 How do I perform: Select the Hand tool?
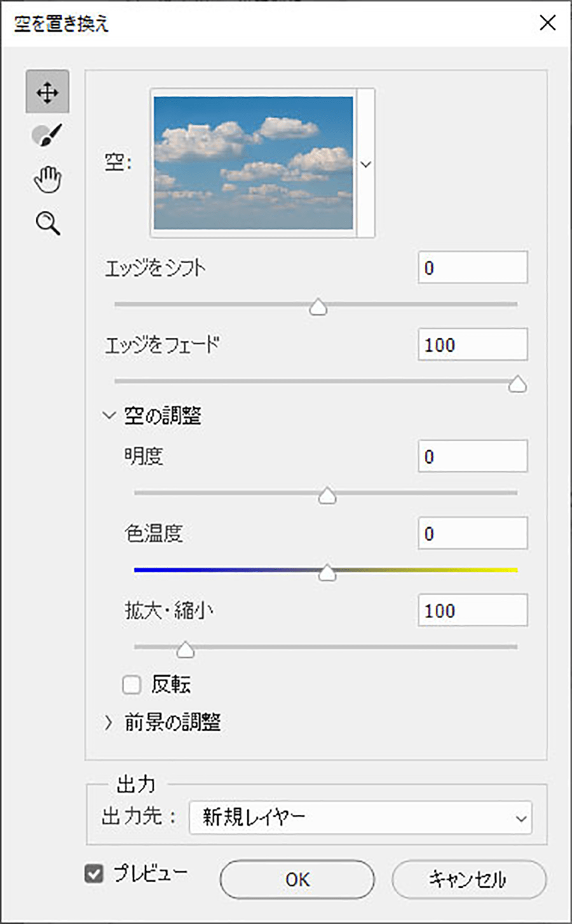pos(48,179)
